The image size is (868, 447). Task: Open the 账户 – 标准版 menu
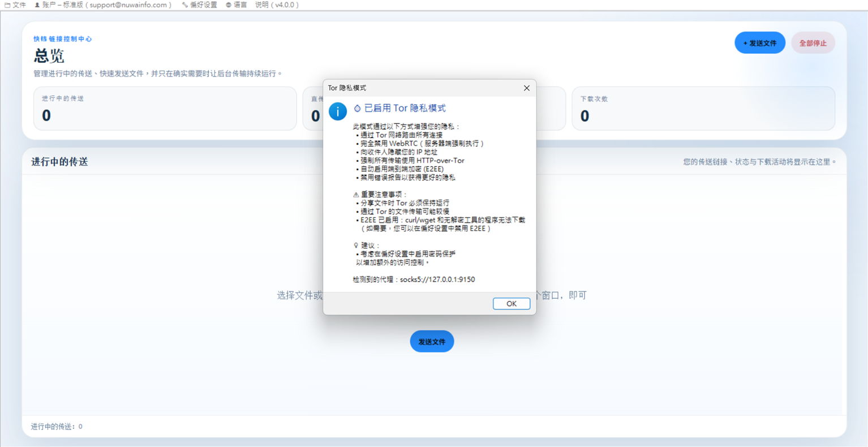pyautogui.click(x=103, y=5)
